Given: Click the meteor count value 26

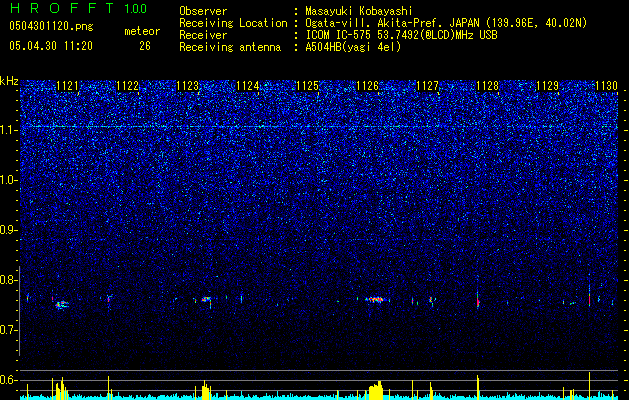Looking at the screenshot, I should [x=145, y=46].
